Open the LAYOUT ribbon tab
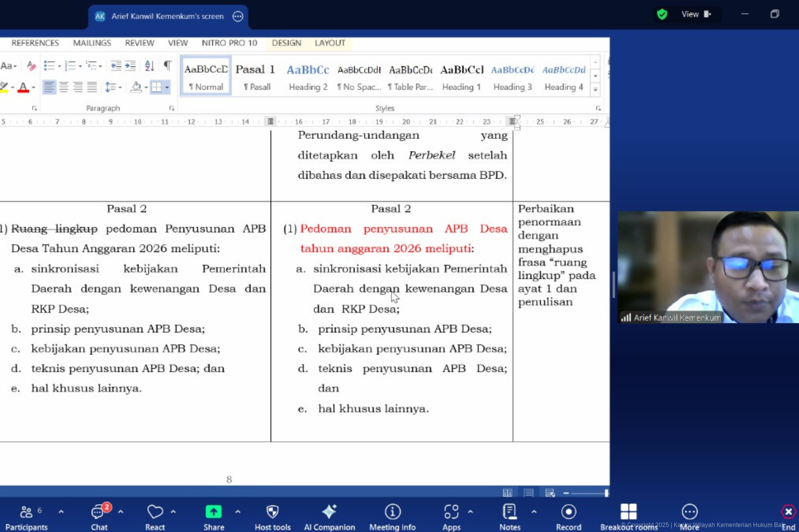 coord(330,43)
